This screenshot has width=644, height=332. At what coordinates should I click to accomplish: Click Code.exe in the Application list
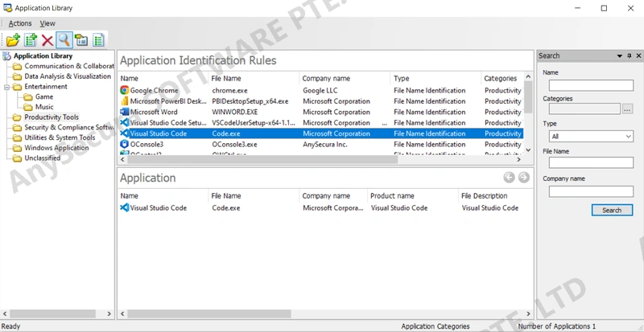pyautogui.click(x=226, y=207)
